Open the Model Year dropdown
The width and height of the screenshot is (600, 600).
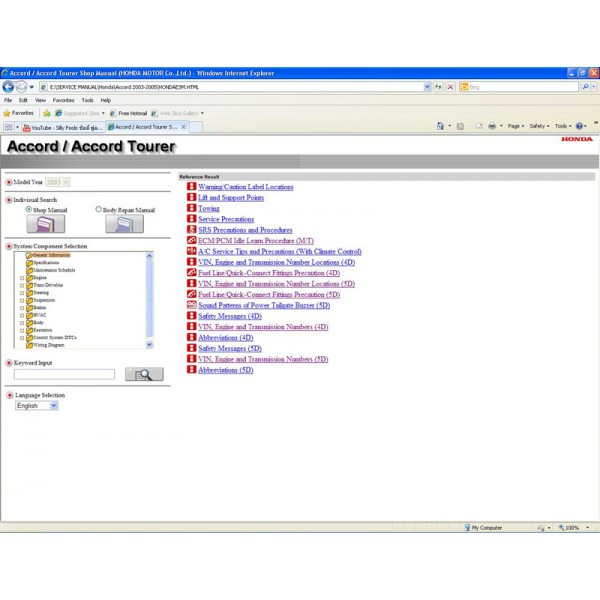(58, 182)
